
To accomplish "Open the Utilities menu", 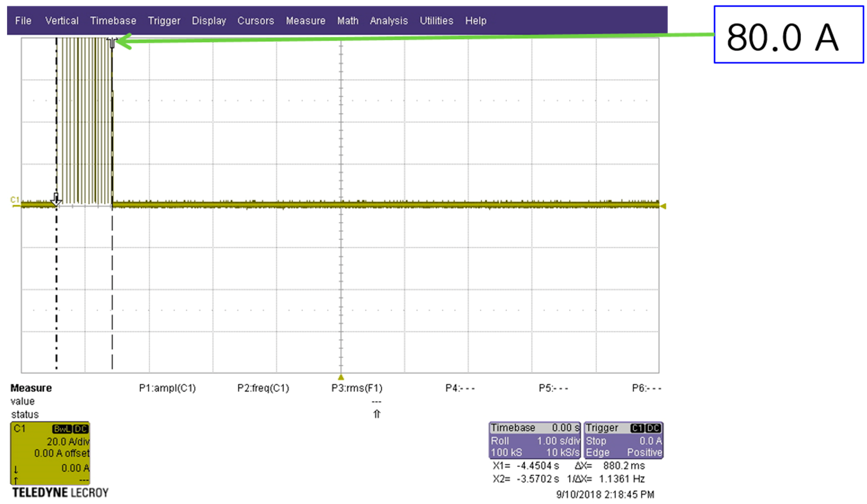I will pyautogui.click(x=436, y=21).
